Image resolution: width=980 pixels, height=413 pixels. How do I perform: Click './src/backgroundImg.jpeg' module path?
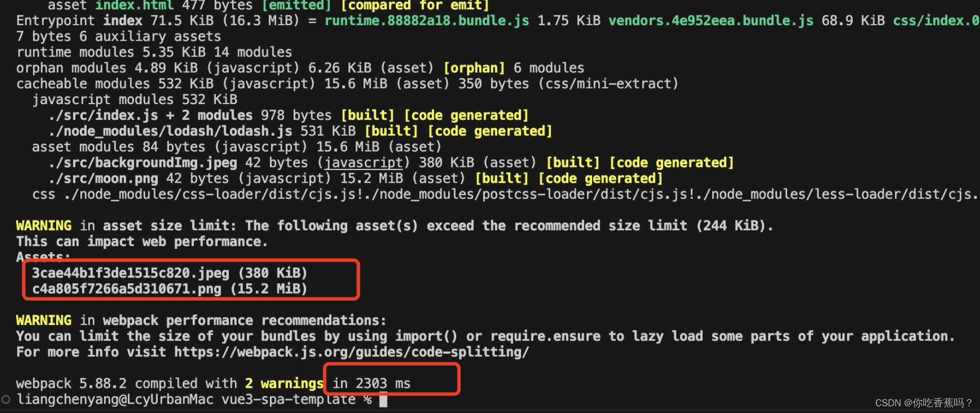143,163
